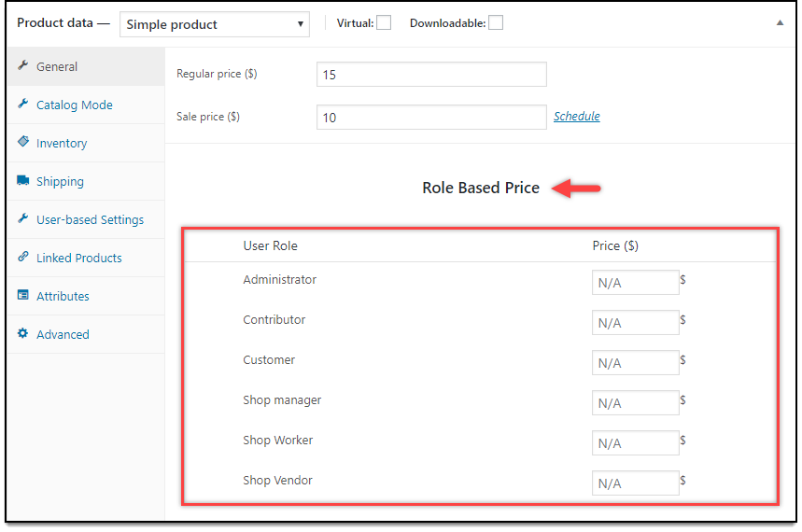Screen dimensions: 802x532
Task: Select the Regular price input field
Action: [431, 75]
